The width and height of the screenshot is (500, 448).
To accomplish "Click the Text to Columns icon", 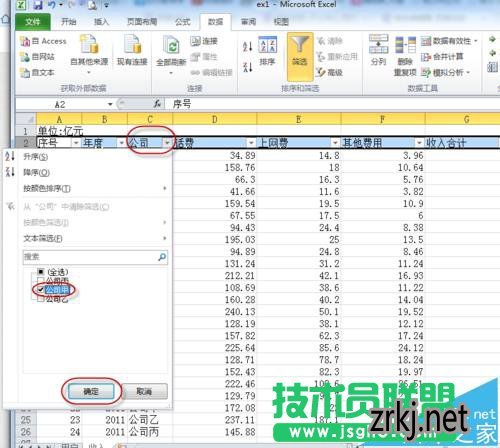I will 378,44.
